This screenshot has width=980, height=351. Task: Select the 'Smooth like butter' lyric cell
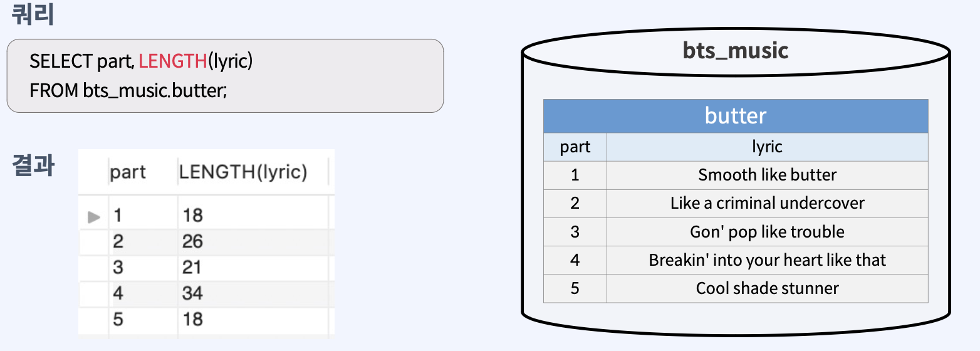[767, 175]
